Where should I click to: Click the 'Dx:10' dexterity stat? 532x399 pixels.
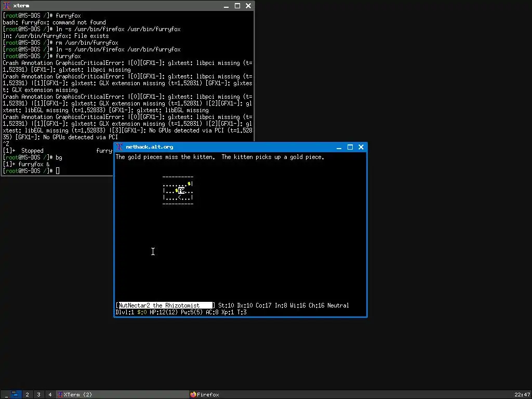tap(245, 305)
